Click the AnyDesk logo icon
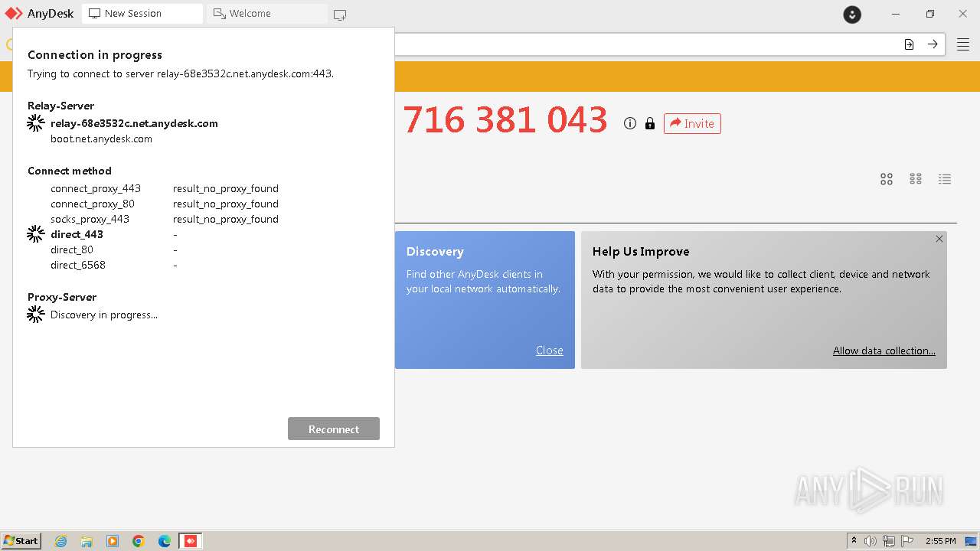Screen dimensions: 980x551 [x=14, y=13]
